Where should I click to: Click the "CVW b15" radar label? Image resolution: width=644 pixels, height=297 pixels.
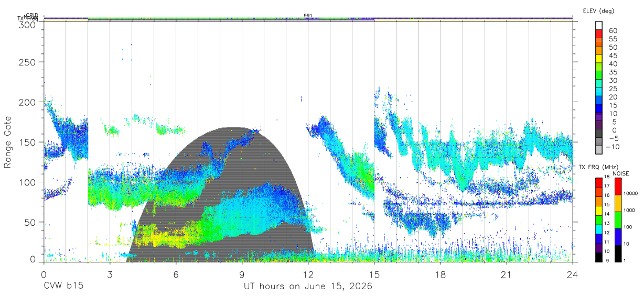(63, 287)
